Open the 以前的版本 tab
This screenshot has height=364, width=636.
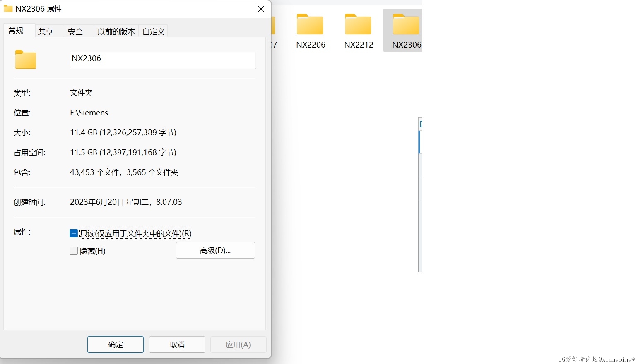116,31
